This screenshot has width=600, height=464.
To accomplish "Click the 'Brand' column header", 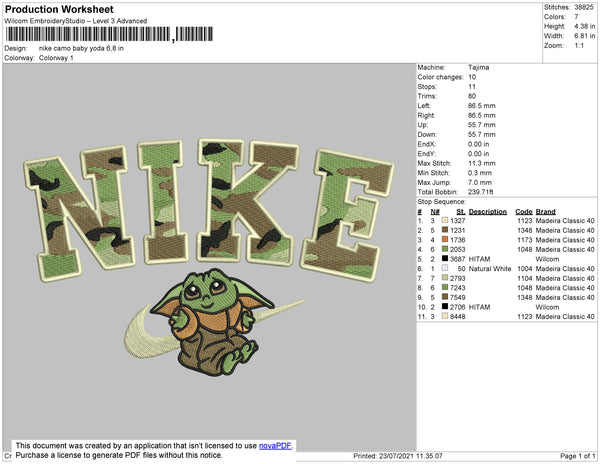I will [x=545, y=212].
